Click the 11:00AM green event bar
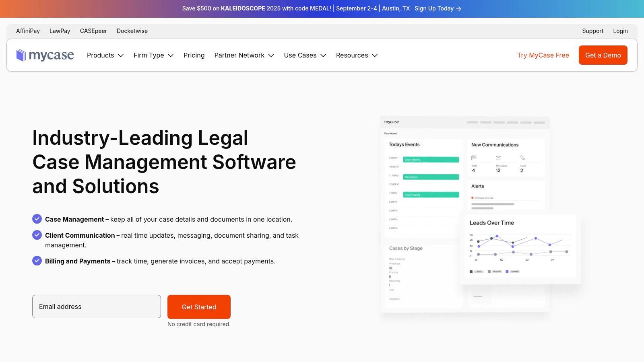This screenshot has width=644, height=362. 431,177
